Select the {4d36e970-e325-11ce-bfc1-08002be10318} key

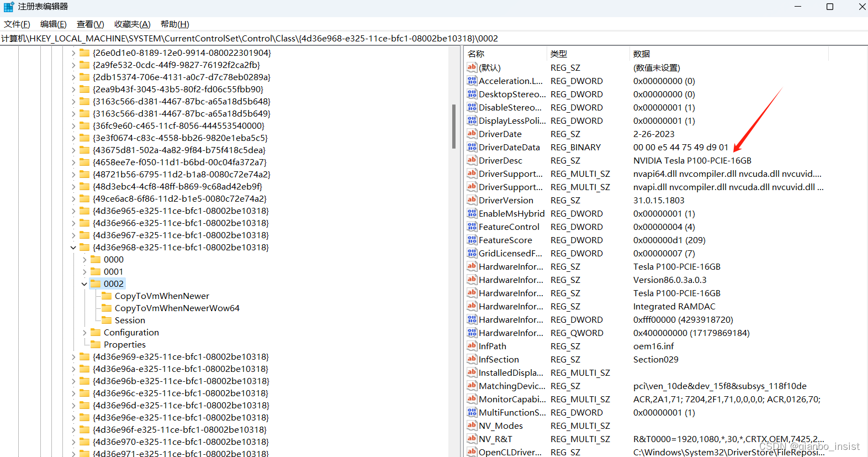181,442
